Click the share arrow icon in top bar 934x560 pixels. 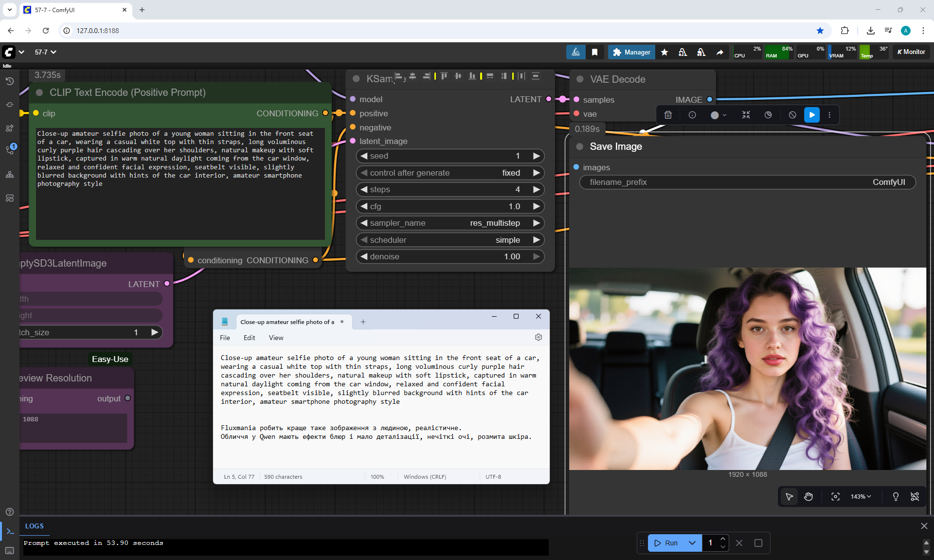[x=719, y=52]
